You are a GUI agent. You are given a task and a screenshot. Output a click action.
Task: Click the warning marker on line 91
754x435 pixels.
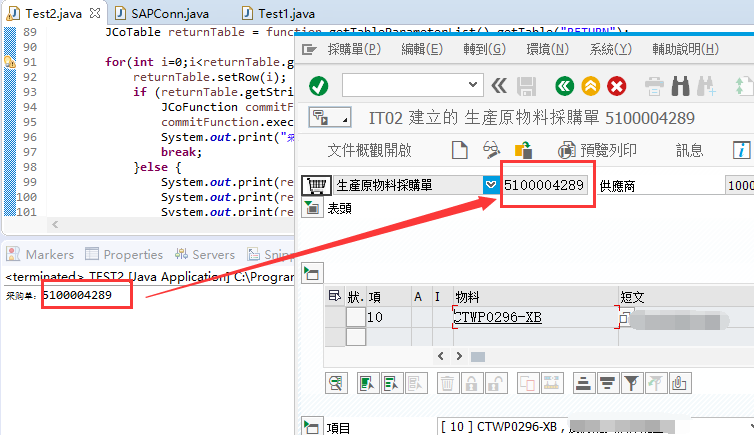click(10, 62)
